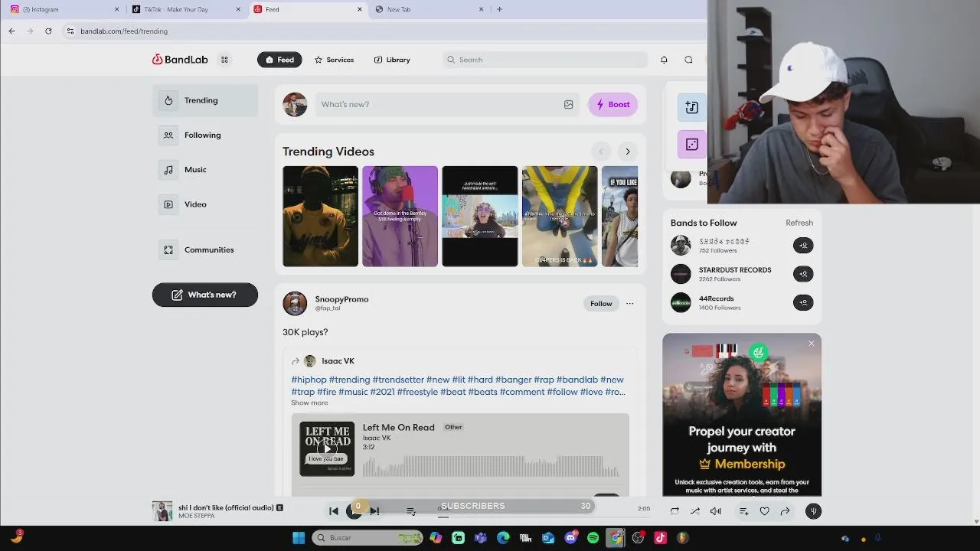Play the Left Me On Read track cover
980x551 pixels.
click(x=327, y=448)
